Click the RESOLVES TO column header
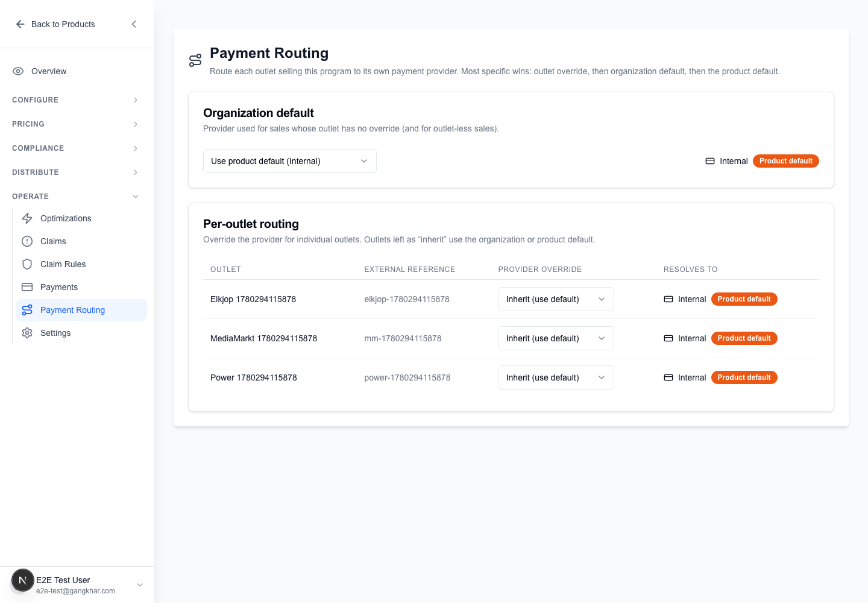868x603 pixels. [691, 270]
